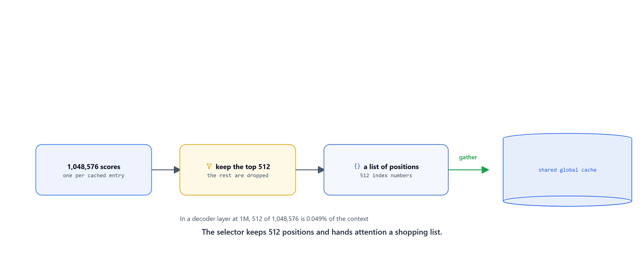
Task: Select the bold shopping list sentence
Action: [322, 232]
